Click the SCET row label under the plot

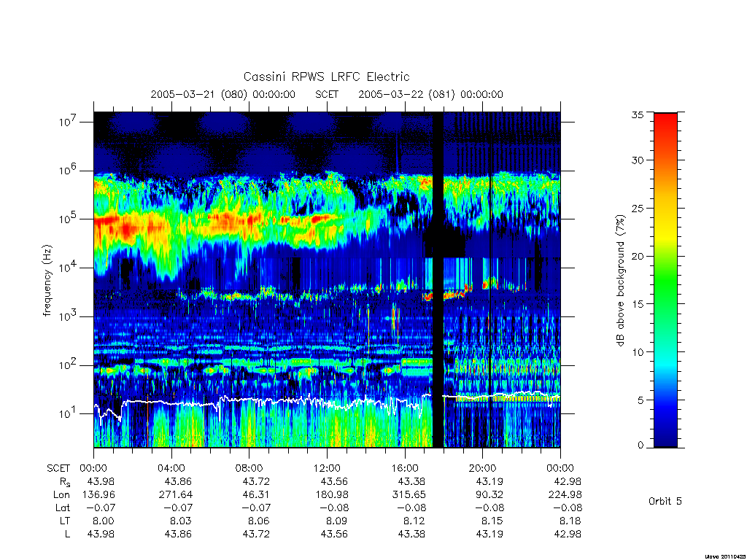[x=58, y=468]
